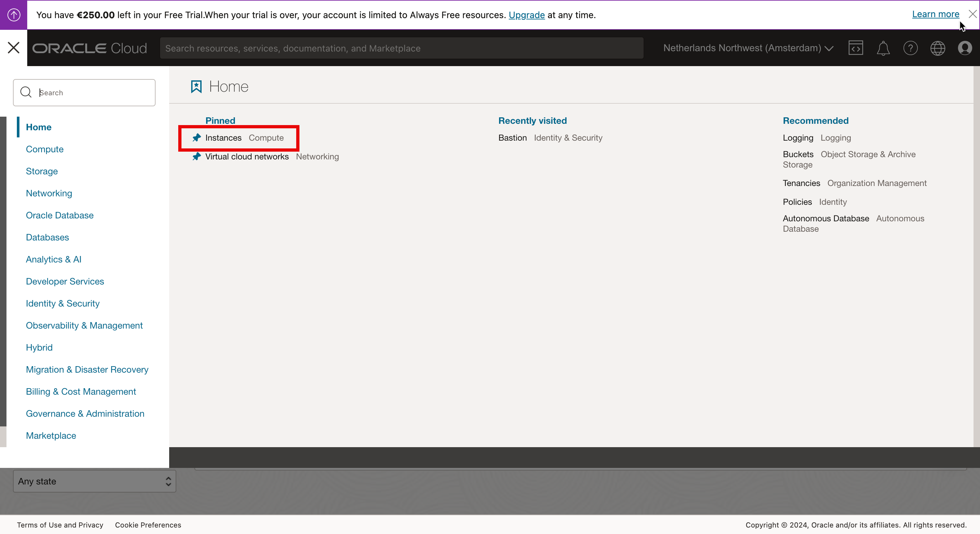Click the language globe icon
The image size is (980, 534).
coord(938,48)
